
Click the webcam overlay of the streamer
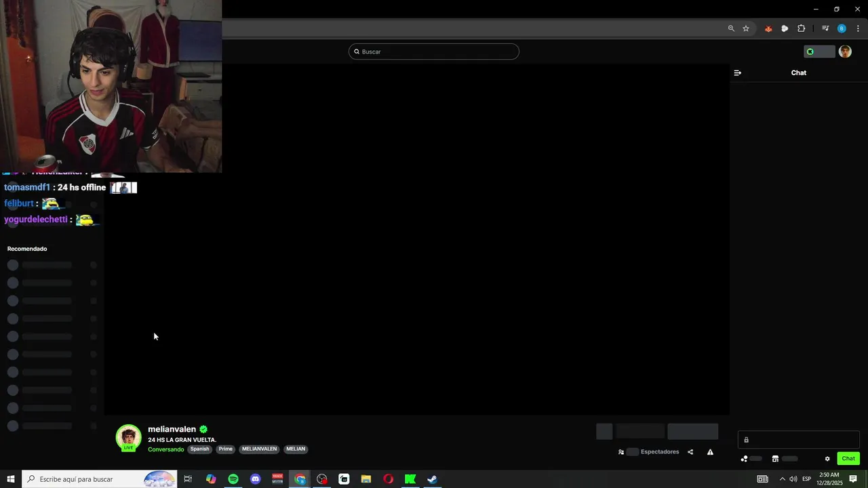[x=111, y=86]
